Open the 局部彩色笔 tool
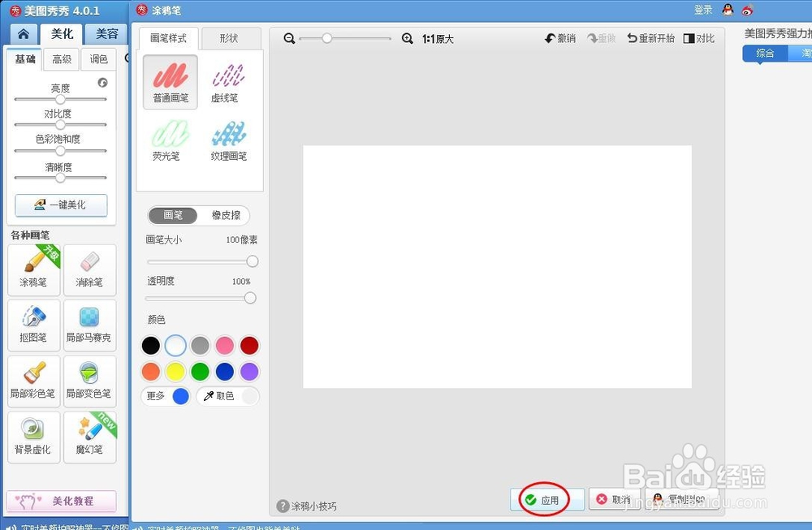The height and width of the screenshot is (530, 812). (33, 381)
